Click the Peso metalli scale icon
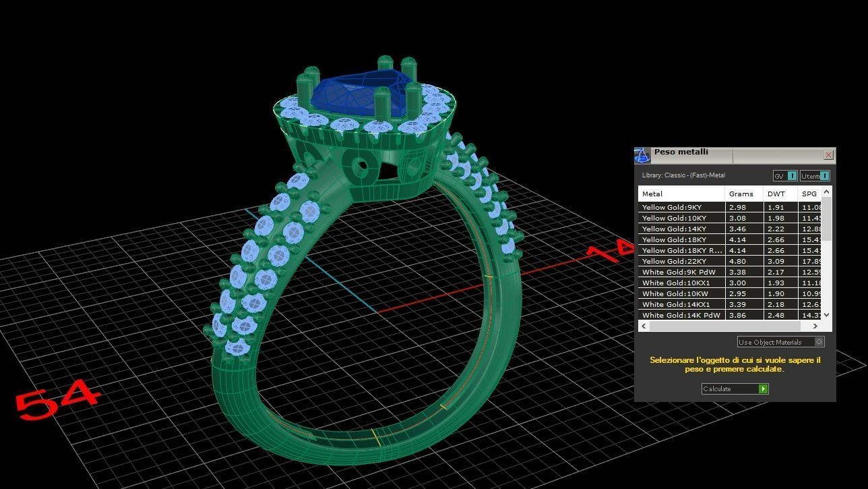 tap(642, 155)
